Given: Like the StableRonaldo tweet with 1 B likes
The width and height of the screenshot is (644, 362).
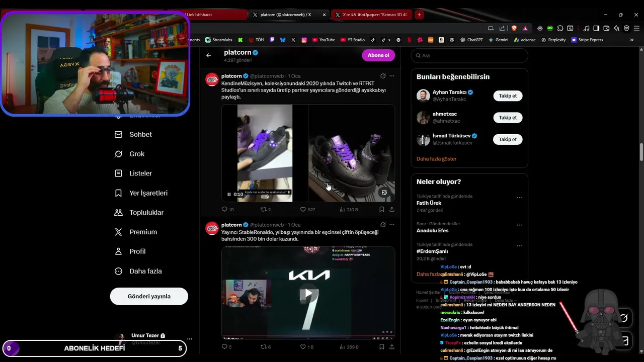Looking at the screenshot, I should pos(307,347).
